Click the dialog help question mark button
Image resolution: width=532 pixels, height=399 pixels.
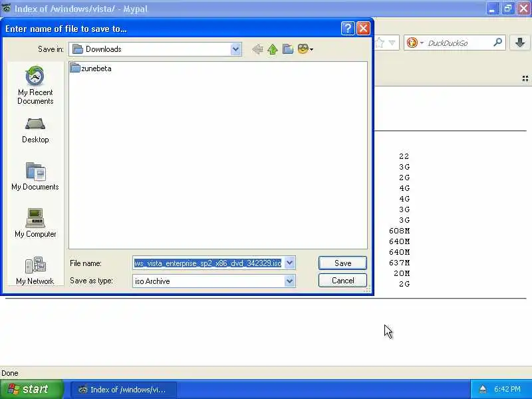[x=348, y=29]
